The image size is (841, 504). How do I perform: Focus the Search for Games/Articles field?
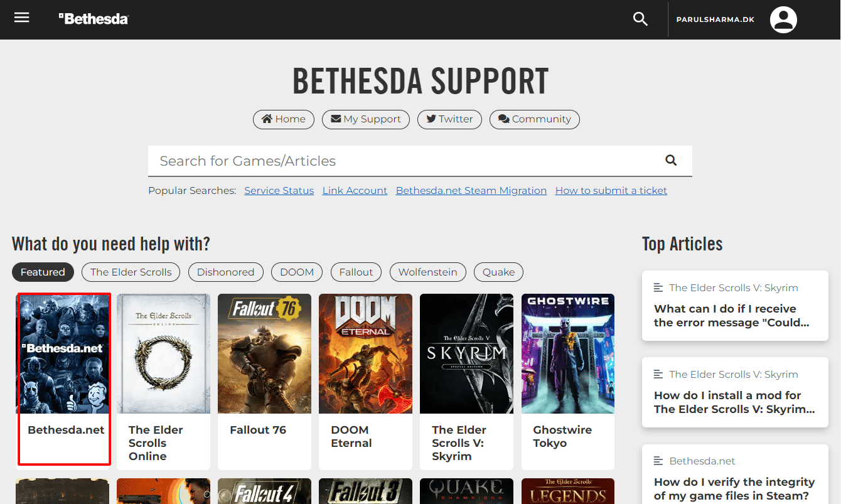click(x=420, y=161)
